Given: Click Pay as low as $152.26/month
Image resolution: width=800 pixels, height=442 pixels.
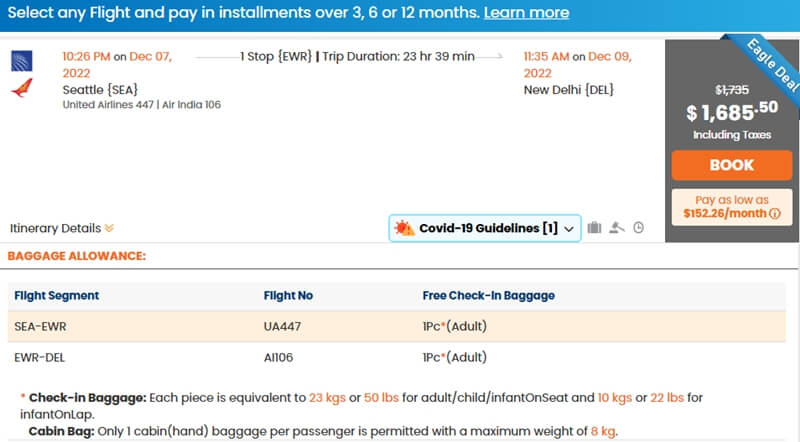Looking at the screenshot, I should coord(732,207).
